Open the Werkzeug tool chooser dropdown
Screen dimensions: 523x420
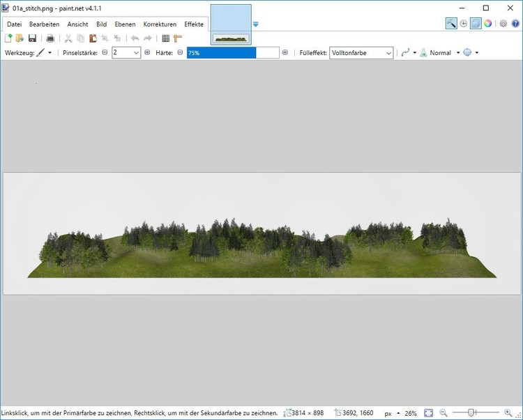tap(44, 53)
